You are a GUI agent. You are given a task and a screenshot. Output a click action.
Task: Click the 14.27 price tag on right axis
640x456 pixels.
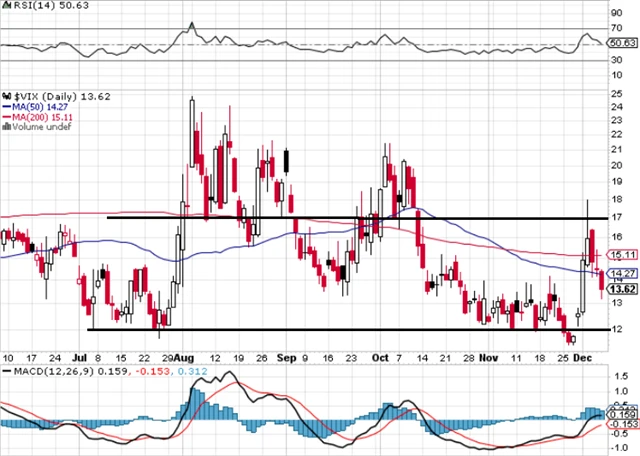[x=622, y=273]
